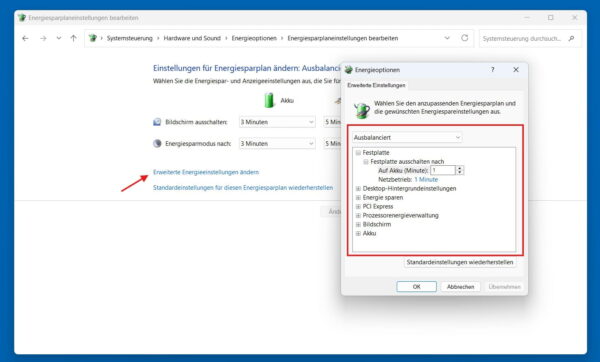The height and width of the screenshot is (362, 600).
Task: Click the green Akku battery icon
Action: pos(269,100)
